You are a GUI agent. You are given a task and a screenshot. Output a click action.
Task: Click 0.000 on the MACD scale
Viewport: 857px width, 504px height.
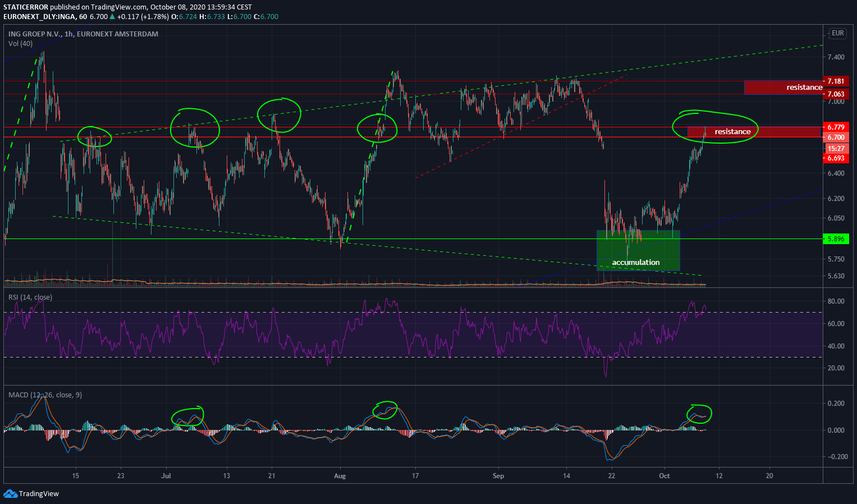point(836,430)
